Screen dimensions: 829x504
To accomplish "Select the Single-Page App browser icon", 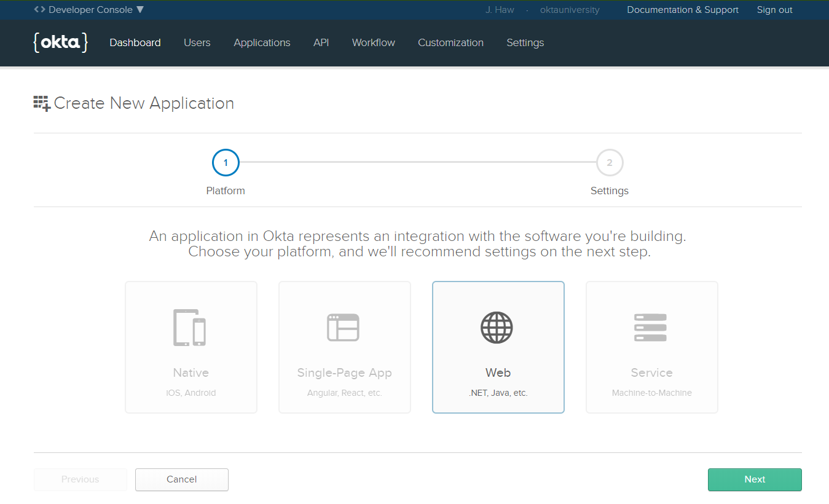I will 344,328.
